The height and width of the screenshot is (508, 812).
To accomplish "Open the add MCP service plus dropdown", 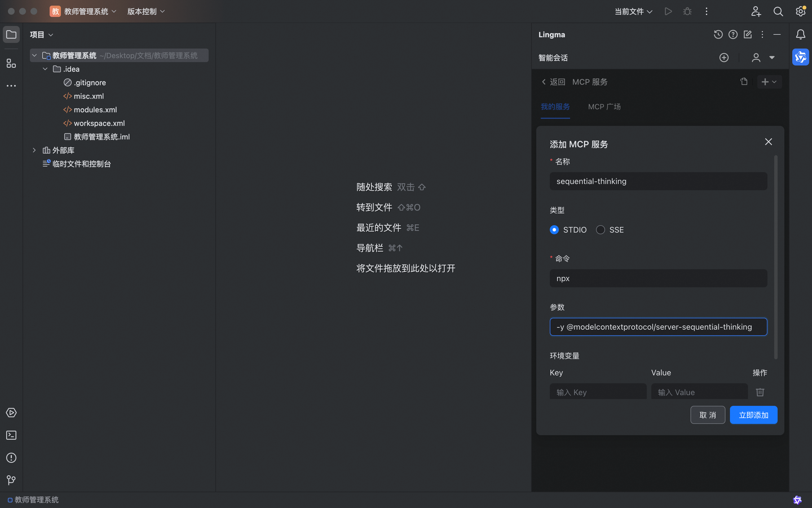I will tap(769, 82).
